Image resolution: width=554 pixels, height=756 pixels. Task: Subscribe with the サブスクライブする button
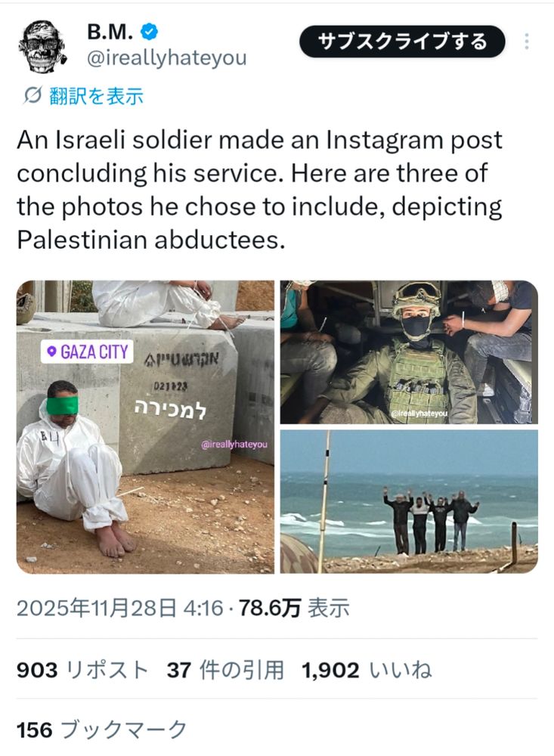coord(402,42)
